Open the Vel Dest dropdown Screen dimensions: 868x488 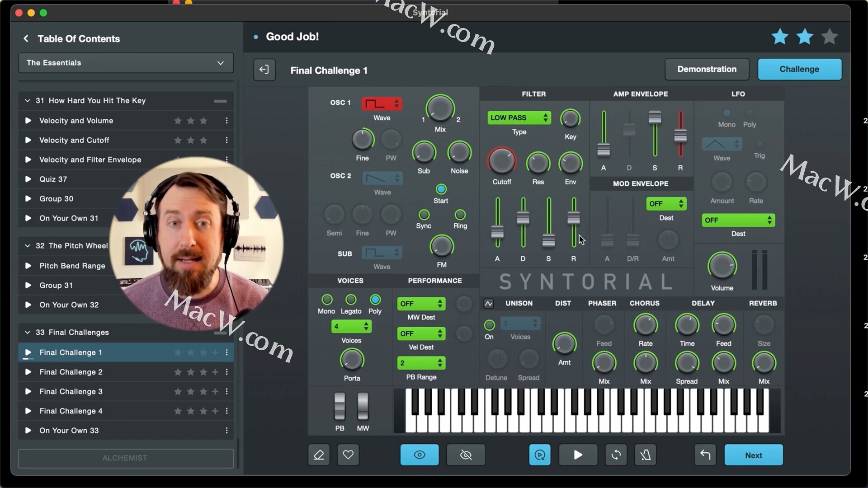(421, 333)
